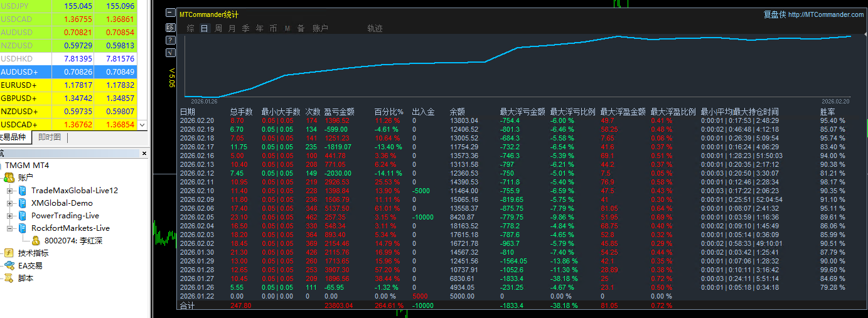This screenshot has height=318, width=868.
Task: Click the 移 move panel icon
Action: (x=170, y=27)
